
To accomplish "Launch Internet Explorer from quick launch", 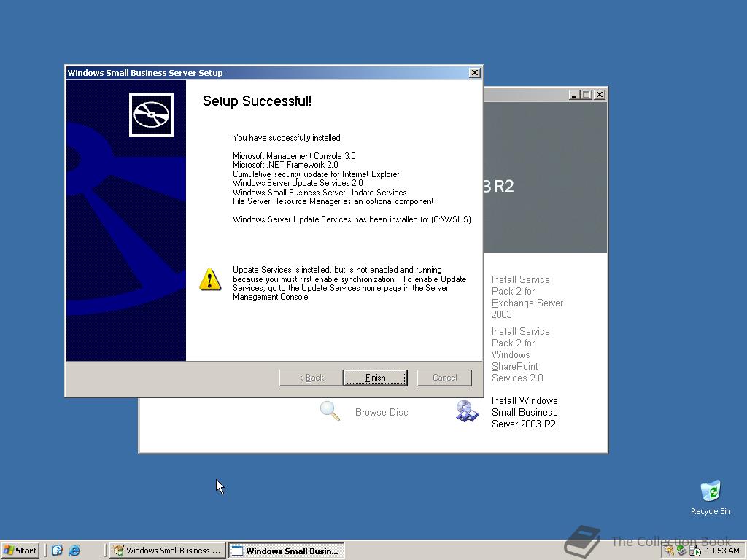I will (x=74, y=551).
